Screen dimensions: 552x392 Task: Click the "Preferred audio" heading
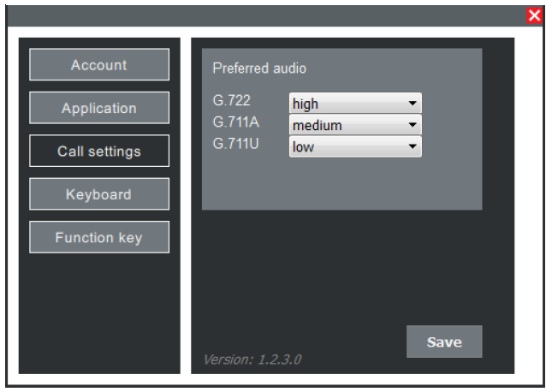[x=258, y=68]
